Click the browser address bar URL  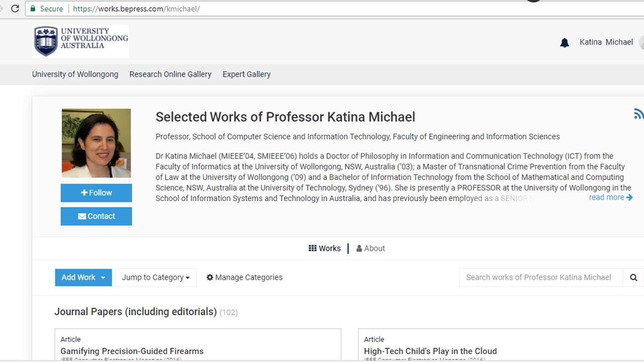pyautogui.click(x=136, y=9)
